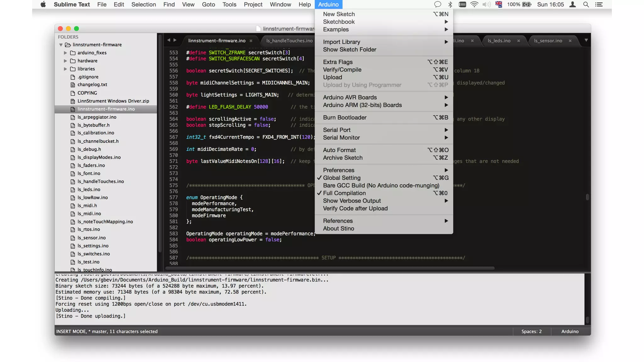The image size is (644, 362).
Task: Click Spaces: 2 indentation in status bar
Action: (x=531, y=332)
